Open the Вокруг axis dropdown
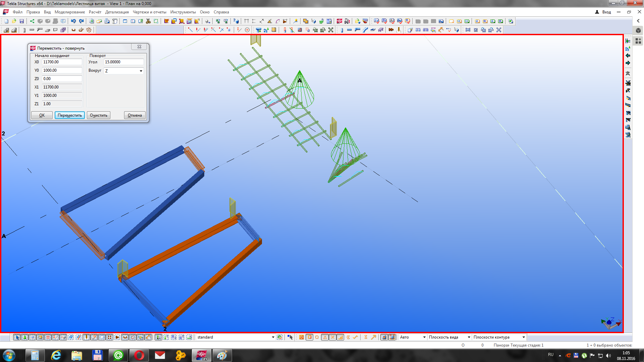Screen dimensions: 644x362 (141, 71)
